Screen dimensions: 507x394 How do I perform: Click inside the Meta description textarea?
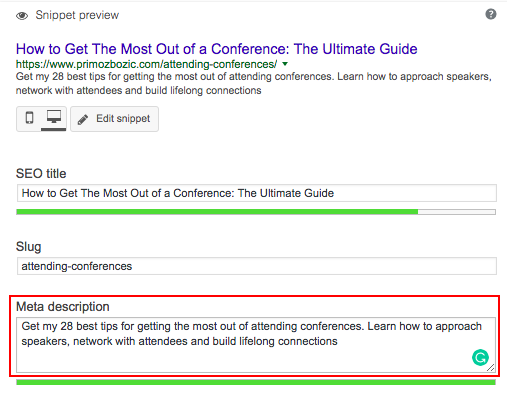point(256,345)
